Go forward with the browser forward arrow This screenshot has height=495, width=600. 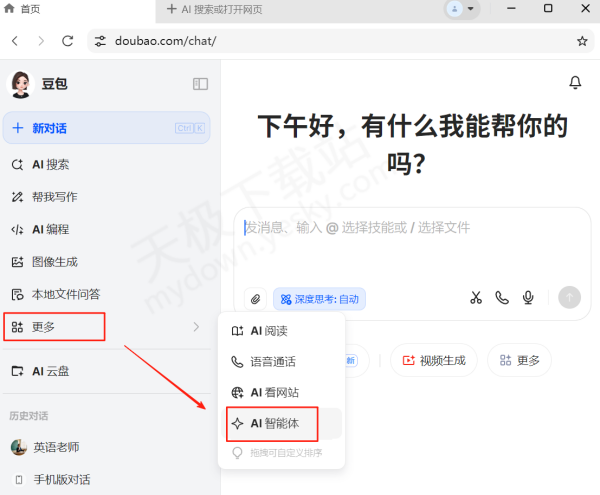pyautogui.click(x=41, y=41)
